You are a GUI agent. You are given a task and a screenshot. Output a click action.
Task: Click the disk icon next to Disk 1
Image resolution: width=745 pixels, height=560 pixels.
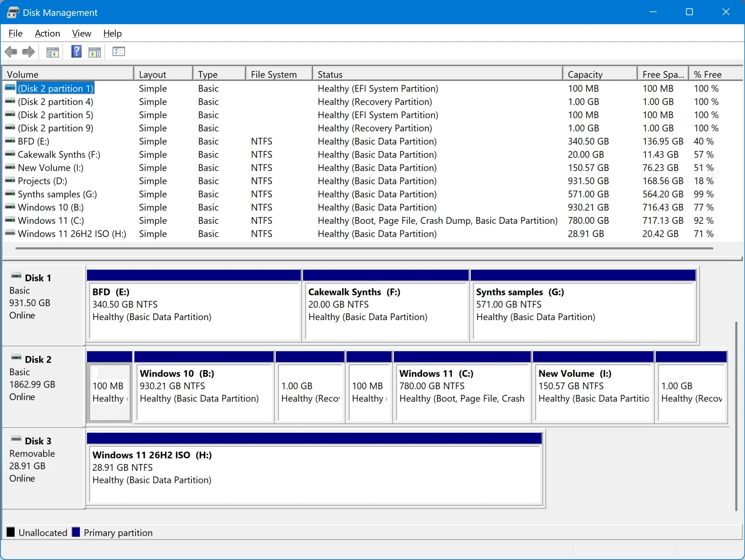[x=16, y=276]
